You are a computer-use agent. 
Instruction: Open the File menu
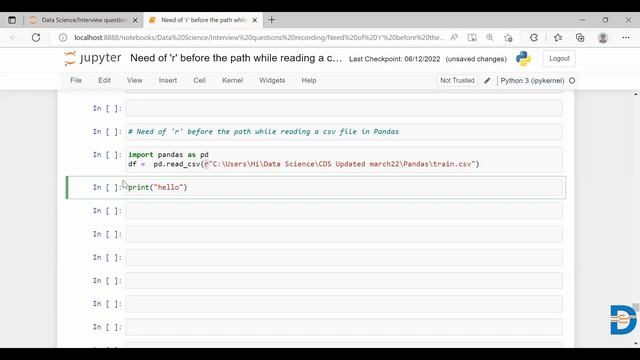click(x=76, y=80)
